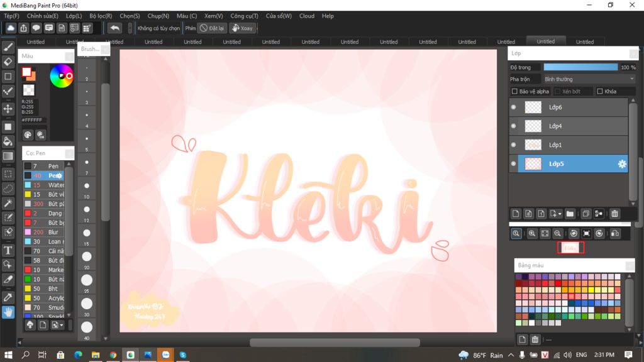
Task: Toggle visibility of layer Lớp4
Action: [513, 126]
